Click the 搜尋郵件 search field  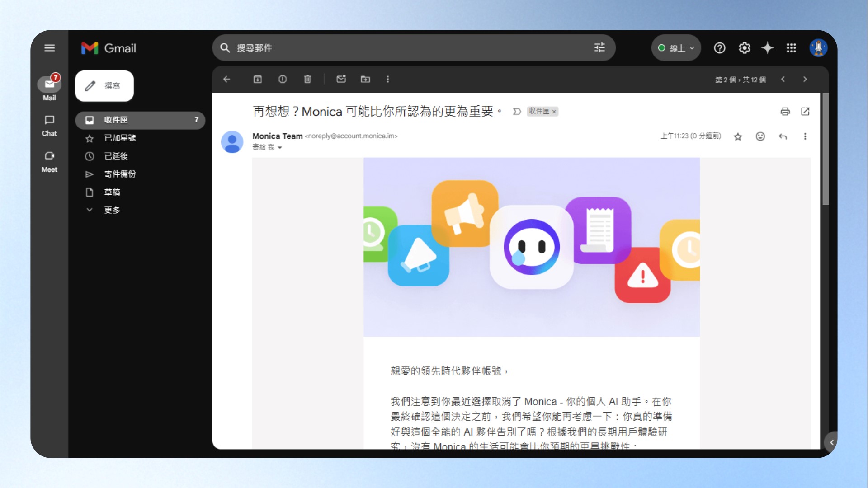407,48
